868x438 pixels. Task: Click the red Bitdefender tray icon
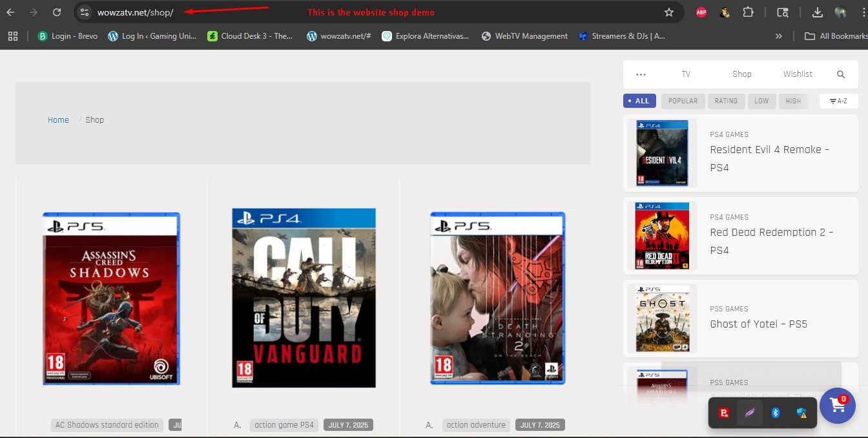(725, 413)
